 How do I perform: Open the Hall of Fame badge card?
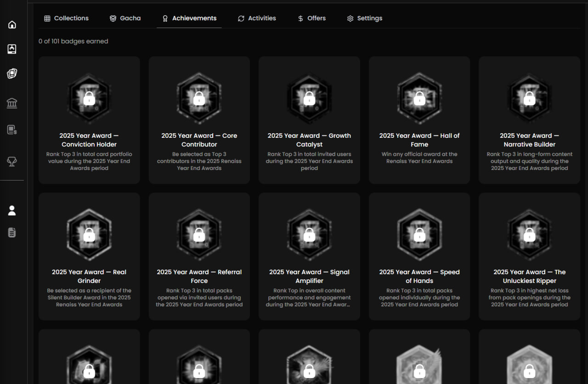[x=419, y=120]
